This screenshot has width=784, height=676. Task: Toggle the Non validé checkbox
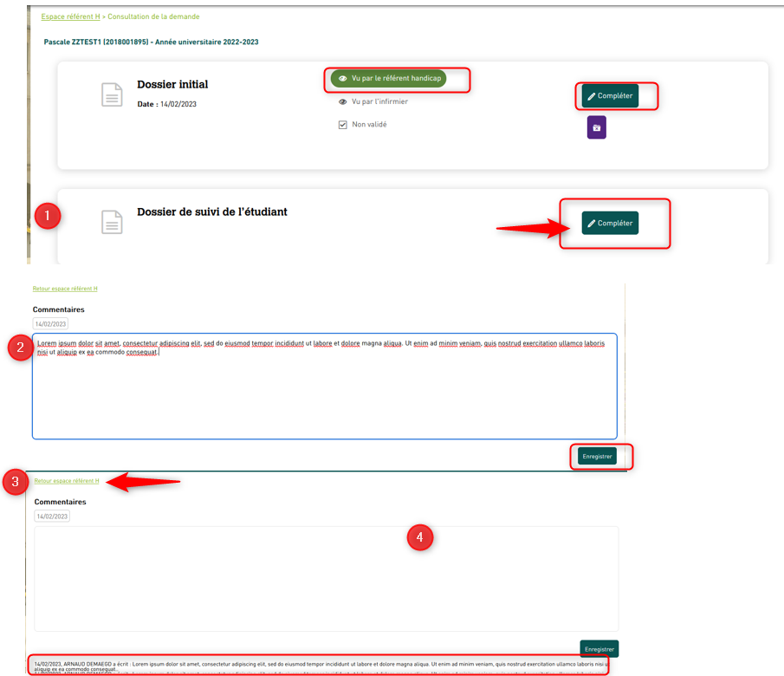(343, 125)
